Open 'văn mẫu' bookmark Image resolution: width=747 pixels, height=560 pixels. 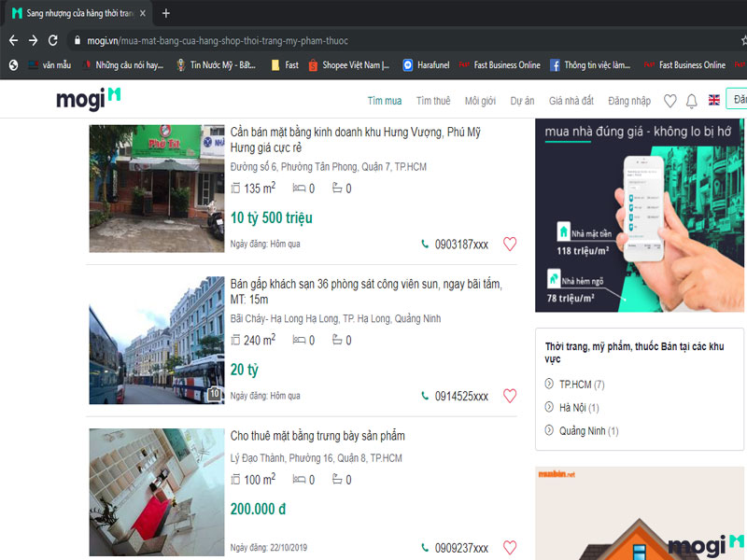tap(49, 65)
